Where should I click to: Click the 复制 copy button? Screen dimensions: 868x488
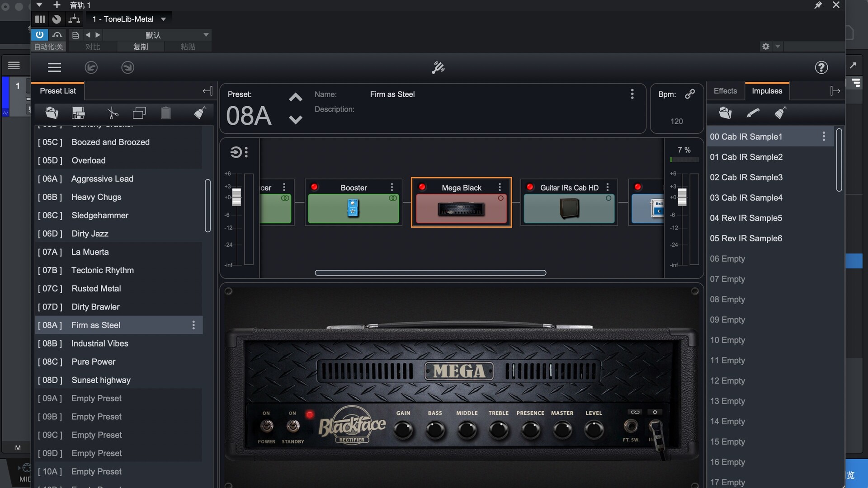(x=141, y=47)
